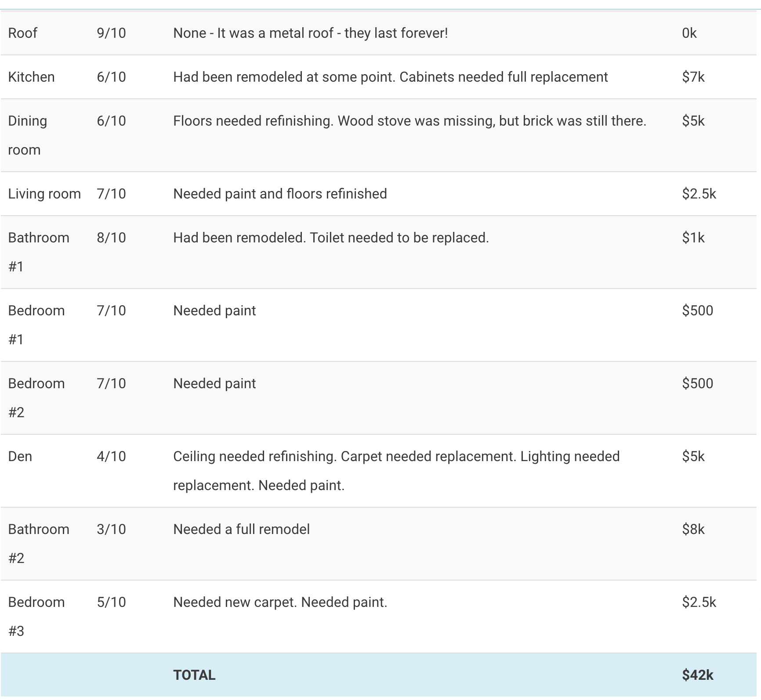
Task: Select the Den 4/10 rating
Action: click(x=111, y=456)
